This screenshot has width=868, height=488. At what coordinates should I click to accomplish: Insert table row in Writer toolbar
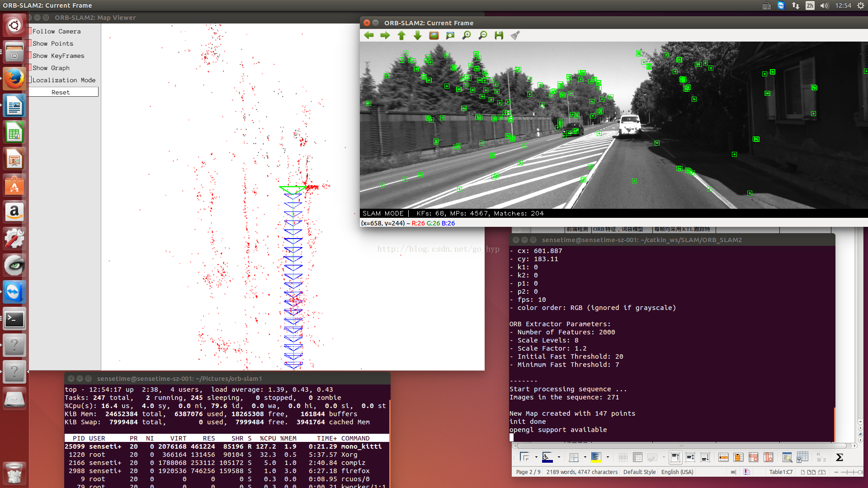click(x=723, y=457)
